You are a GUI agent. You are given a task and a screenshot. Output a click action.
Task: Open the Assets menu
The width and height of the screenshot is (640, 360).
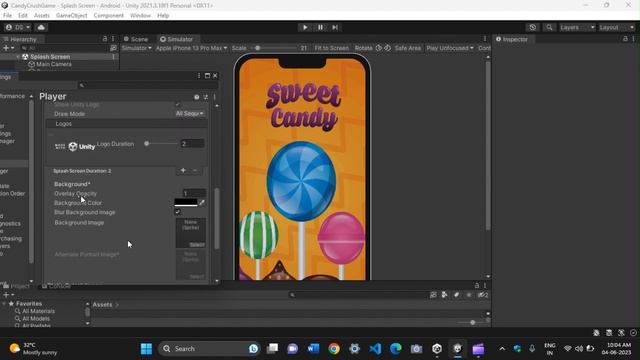42,16
